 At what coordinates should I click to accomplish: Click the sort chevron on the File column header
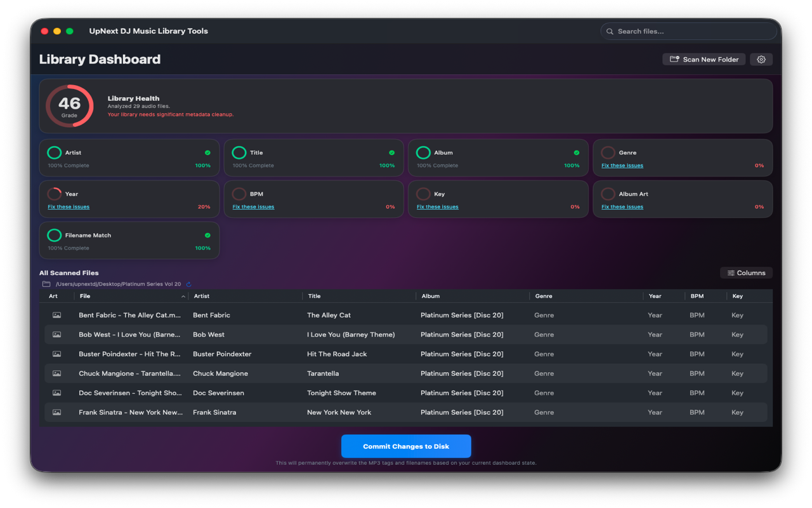click(183, 296)
